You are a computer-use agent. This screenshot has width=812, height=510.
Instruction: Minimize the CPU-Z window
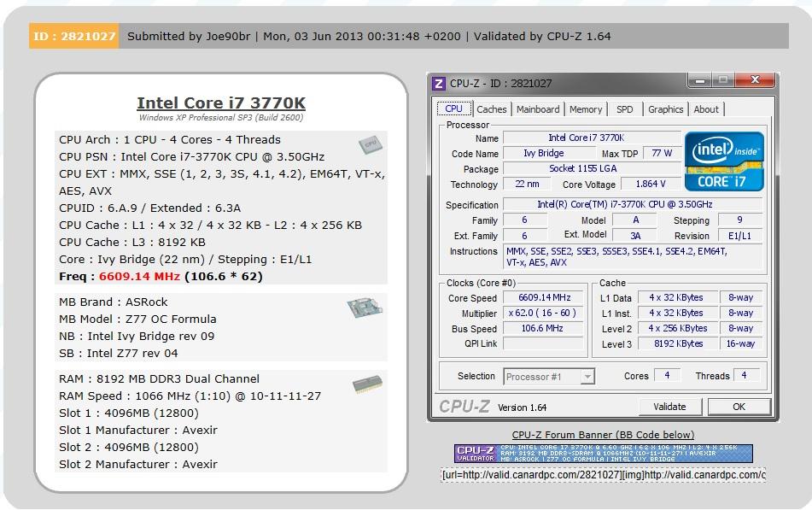pos(699,80)
